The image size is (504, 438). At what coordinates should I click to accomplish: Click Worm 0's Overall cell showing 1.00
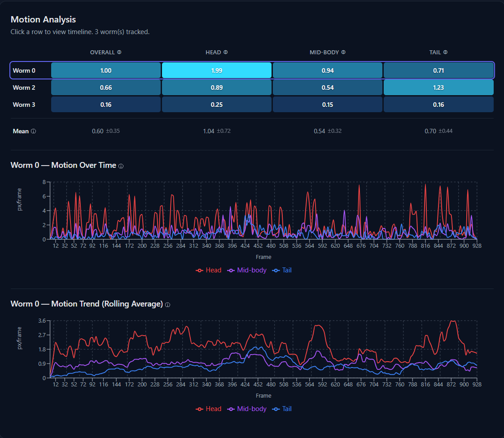tap(105, 70)
